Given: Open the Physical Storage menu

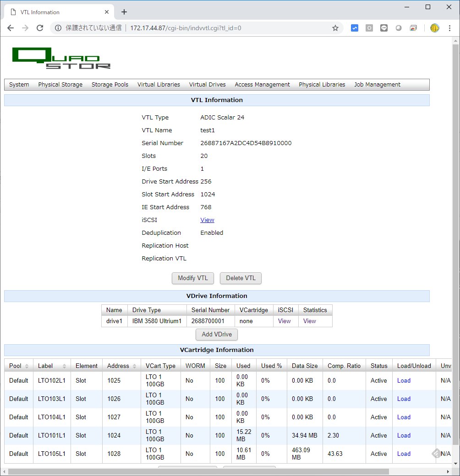Looking at the screenshot, I should click(x=60, y=85).
